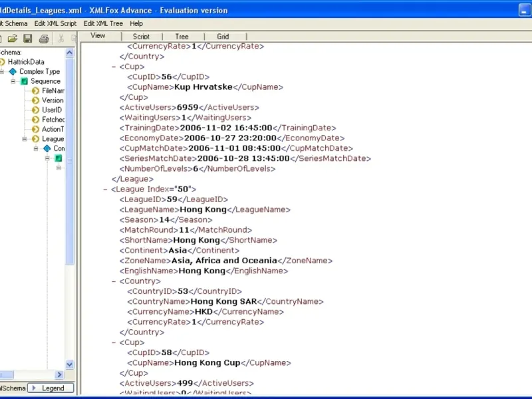Click the CupName value Kup Hrvatske
Screen dimensions: 532x399
coord(203,87)
